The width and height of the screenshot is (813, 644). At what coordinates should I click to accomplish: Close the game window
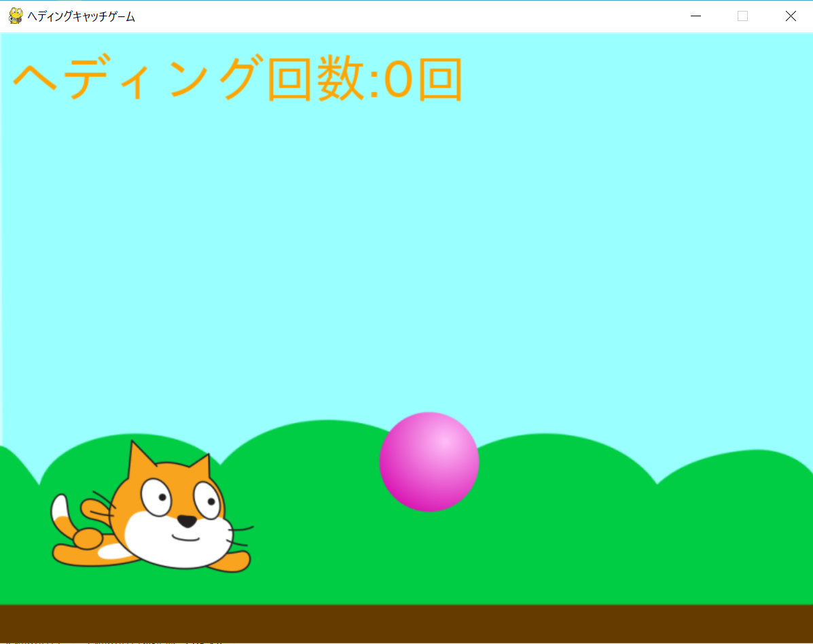[x=790, y=16]
